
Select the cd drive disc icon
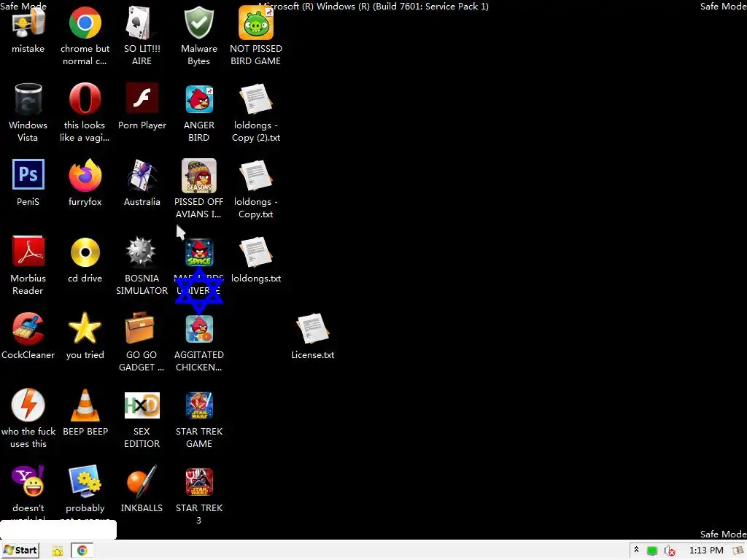pyautogui.click(x=85, y=252)
